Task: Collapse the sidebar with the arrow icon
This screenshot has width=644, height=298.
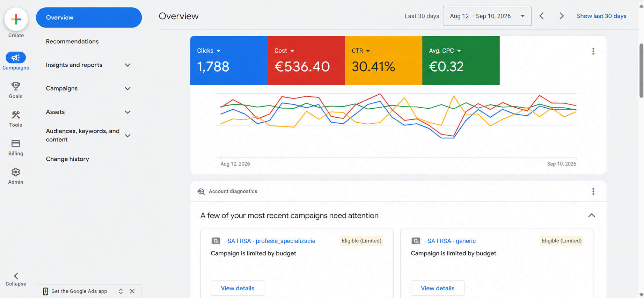Action: 16,276
